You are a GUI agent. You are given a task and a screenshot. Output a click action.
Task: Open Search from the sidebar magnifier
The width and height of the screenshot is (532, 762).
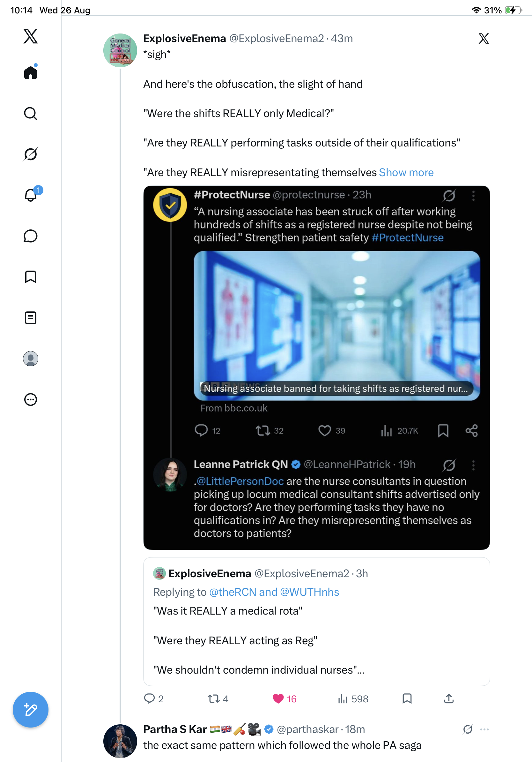[x=31, y=114]
